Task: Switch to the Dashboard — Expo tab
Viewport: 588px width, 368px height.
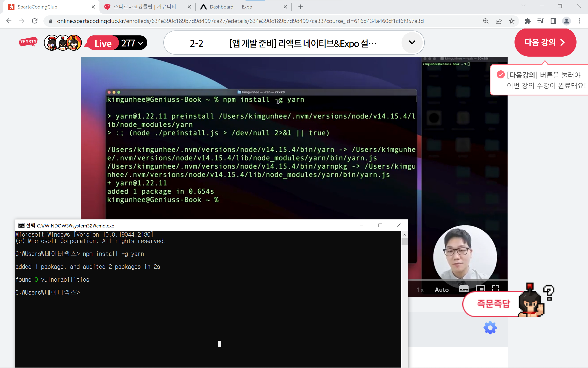Action: click(x=243, y=7)
